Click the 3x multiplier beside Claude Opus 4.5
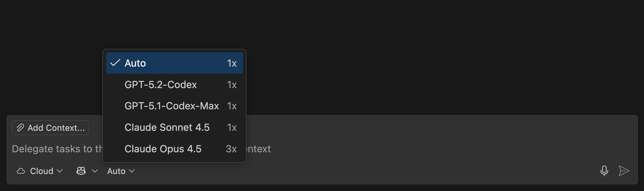Image resolution: width=644 pixels, height=191 pixels. tap(231, 149)
